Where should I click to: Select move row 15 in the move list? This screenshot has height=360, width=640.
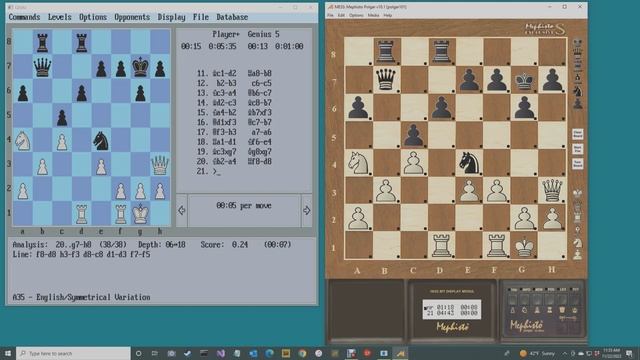click(234, 113)
